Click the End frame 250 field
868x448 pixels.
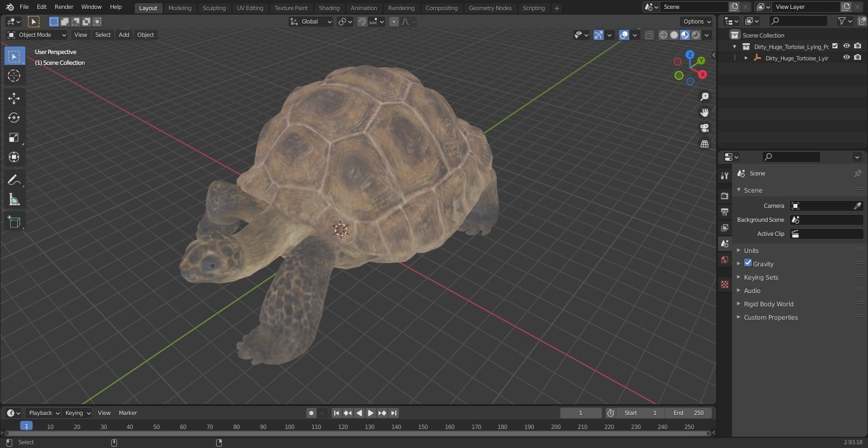coord(688,413)
